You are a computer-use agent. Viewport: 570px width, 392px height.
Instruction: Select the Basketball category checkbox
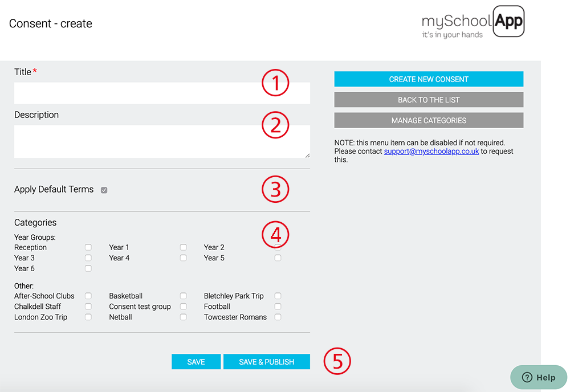click(x=183, y=296)
